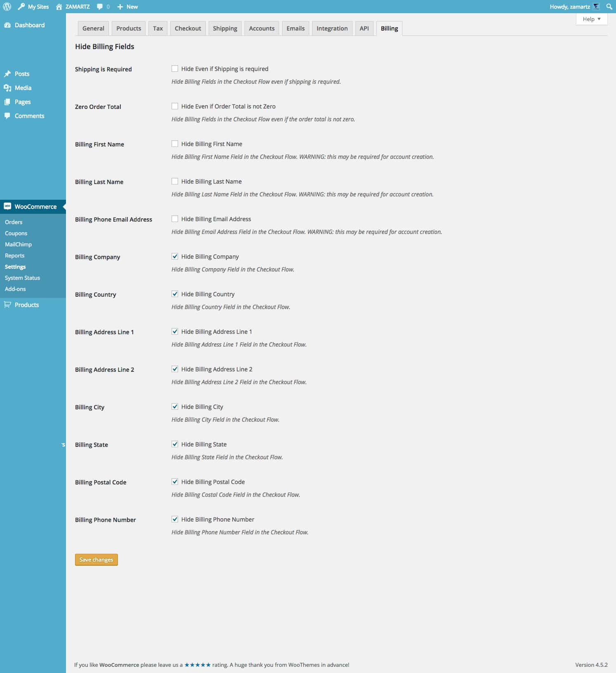Enable Hide Even if Shipping is required
616x673 pixels.
coord(175,68)
